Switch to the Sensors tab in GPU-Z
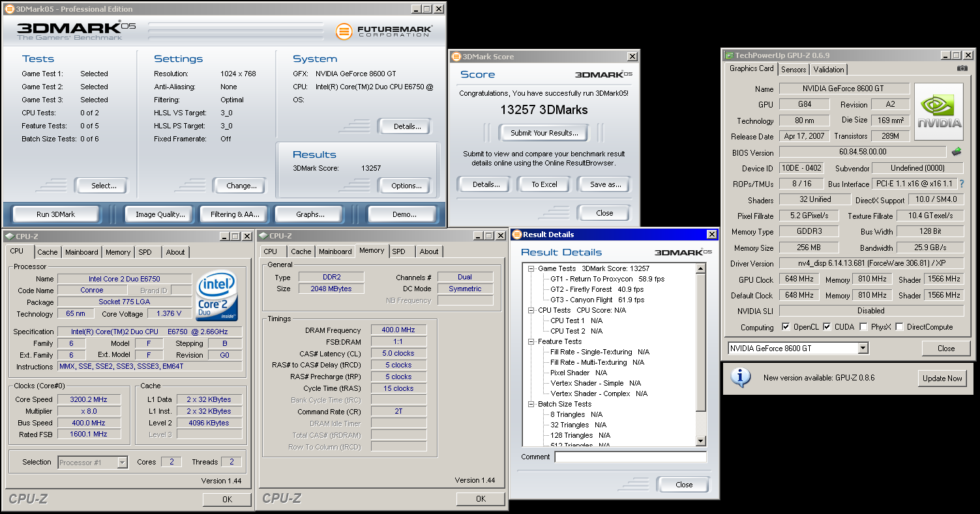 click(794, 69)
